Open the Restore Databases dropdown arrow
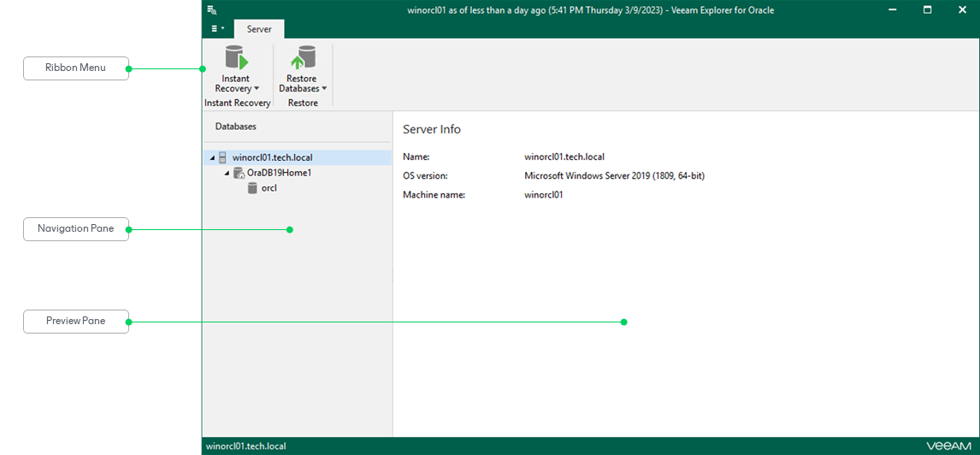Screen dimensions: 980x455 (324, 89)
